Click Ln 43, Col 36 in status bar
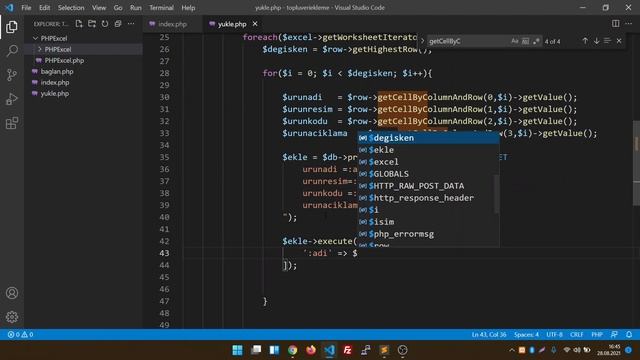This screenshot has width=640, height=360. [489, 335]
